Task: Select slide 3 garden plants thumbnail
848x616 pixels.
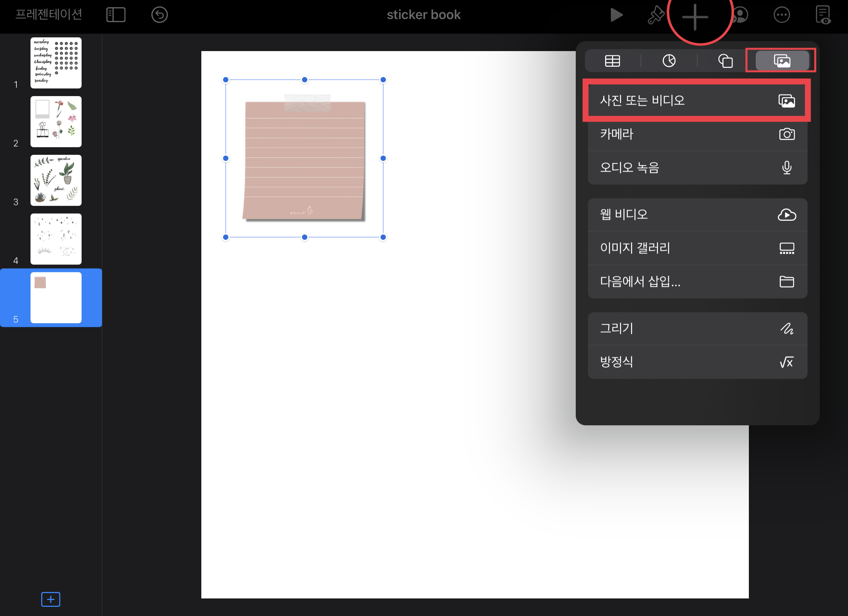Action: coord(56,180)
